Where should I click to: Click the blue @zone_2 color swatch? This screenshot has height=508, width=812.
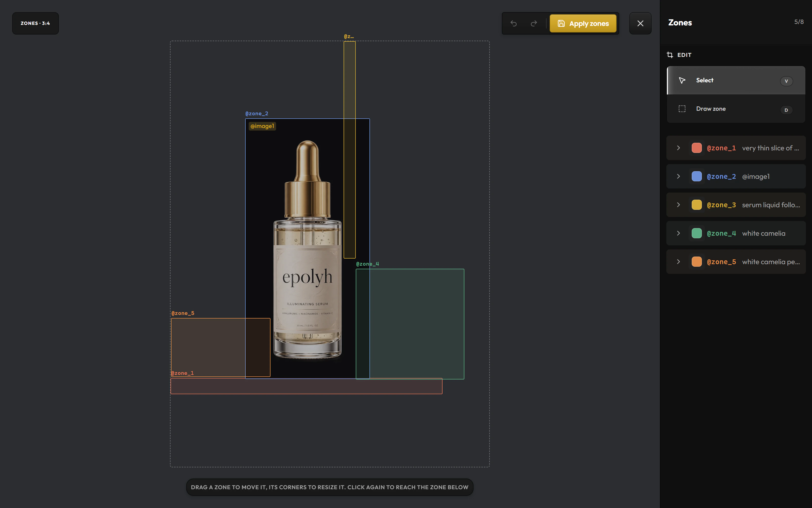pos(697,176)
